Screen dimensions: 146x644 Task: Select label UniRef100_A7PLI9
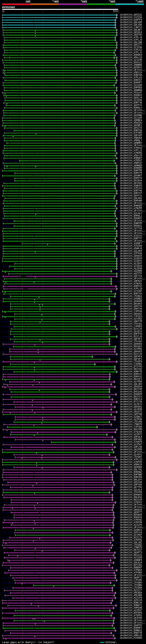pyautogui.click(x=131, y=289)
